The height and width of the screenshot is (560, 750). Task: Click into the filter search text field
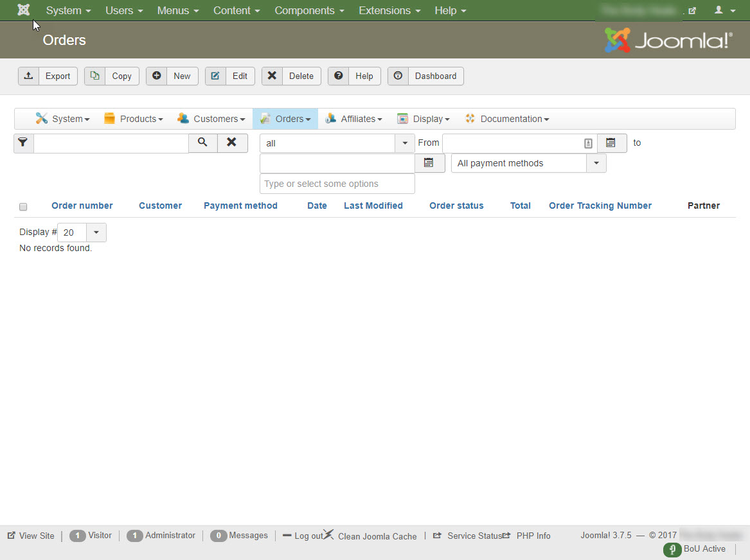111,143
